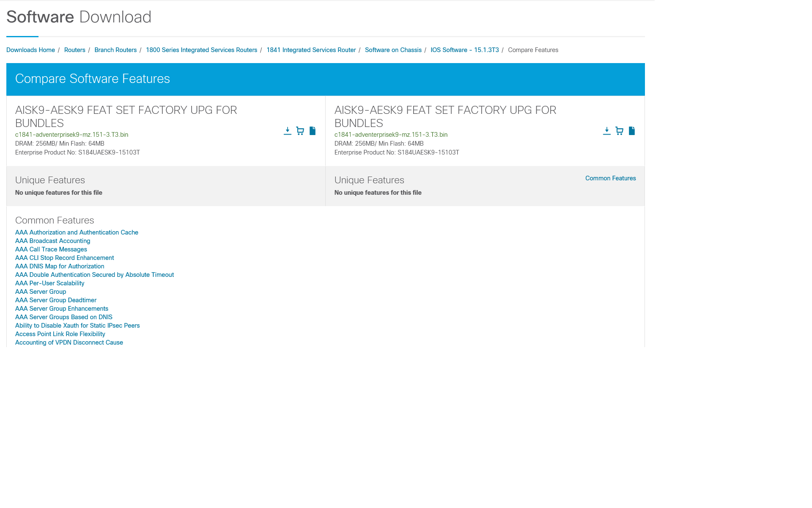Open IOS Software - 15.1.3T3 breadcrumb
Image resolution: width=812 pixels, height=508 pixels.
tap(465, 50)
